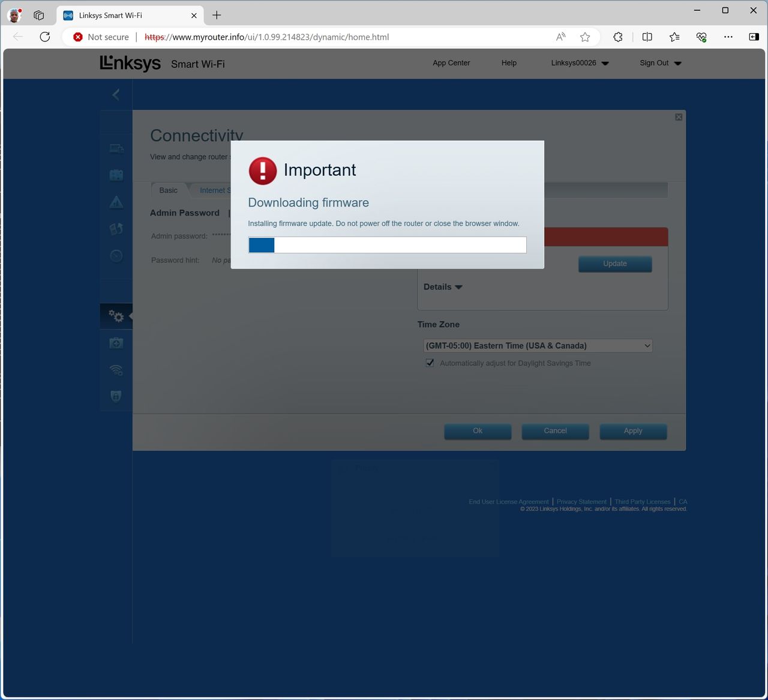
Task: Open the Time Zone dropdown
Action: (x=538, y=346)
